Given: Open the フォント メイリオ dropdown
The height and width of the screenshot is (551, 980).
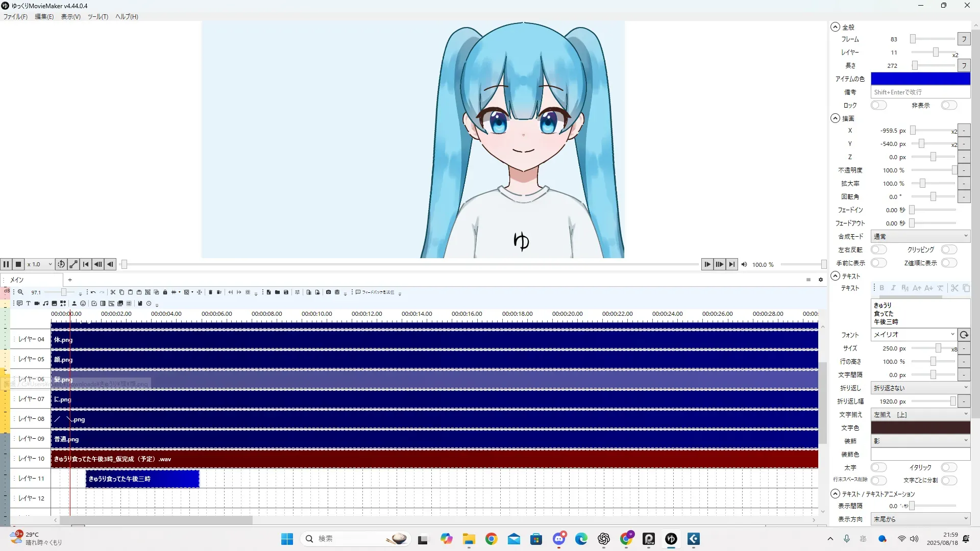Looking at the screenshot, I should coord(914,335).
